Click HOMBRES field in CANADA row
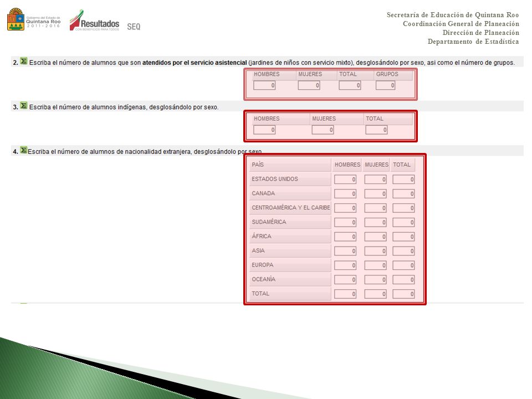This screenshot has height=399, width=532. 345,194
